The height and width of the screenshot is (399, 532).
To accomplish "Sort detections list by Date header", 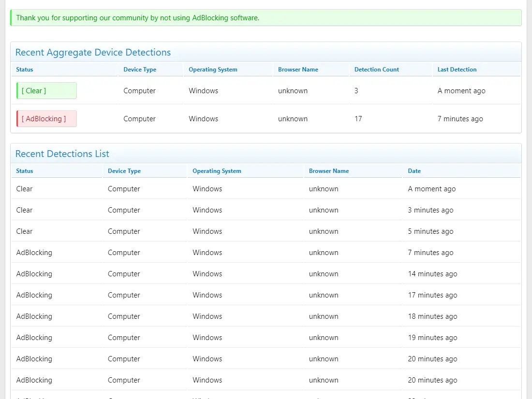I will click(414, 171).
